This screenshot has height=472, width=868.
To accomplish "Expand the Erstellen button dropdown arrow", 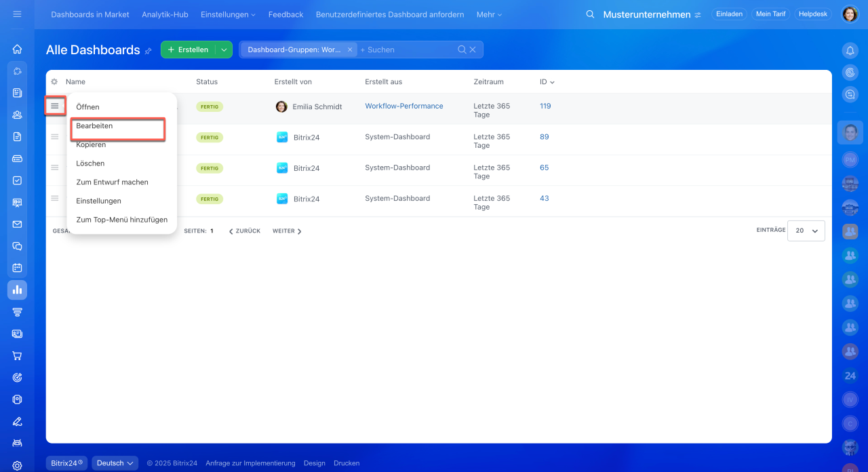I will [224, 50].
